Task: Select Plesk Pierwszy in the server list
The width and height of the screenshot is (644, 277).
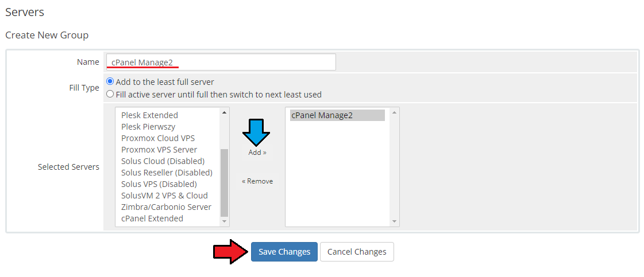Action: [x=148, y=127]
